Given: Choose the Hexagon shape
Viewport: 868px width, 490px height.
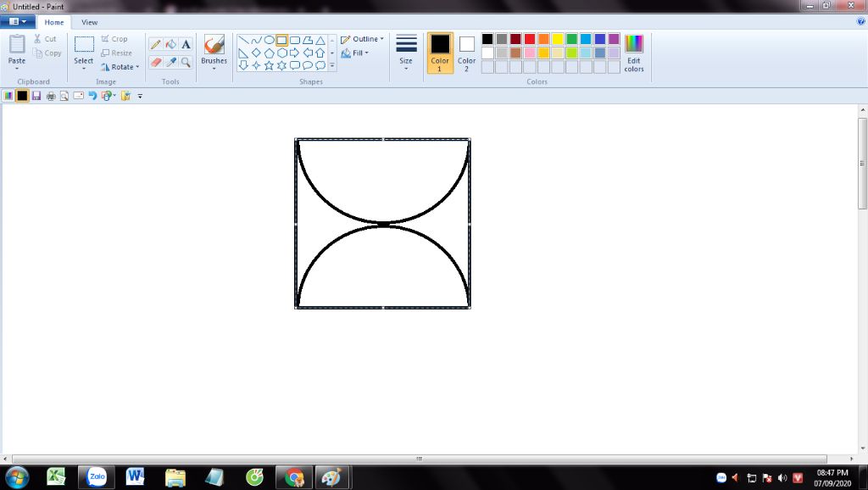Looking at the screenshot, I should tap(281, 53).
